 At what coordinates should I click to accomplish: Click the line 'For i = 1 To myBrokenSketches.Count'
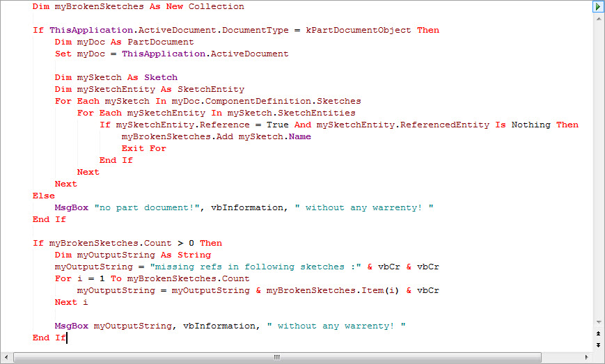point(152,279)
